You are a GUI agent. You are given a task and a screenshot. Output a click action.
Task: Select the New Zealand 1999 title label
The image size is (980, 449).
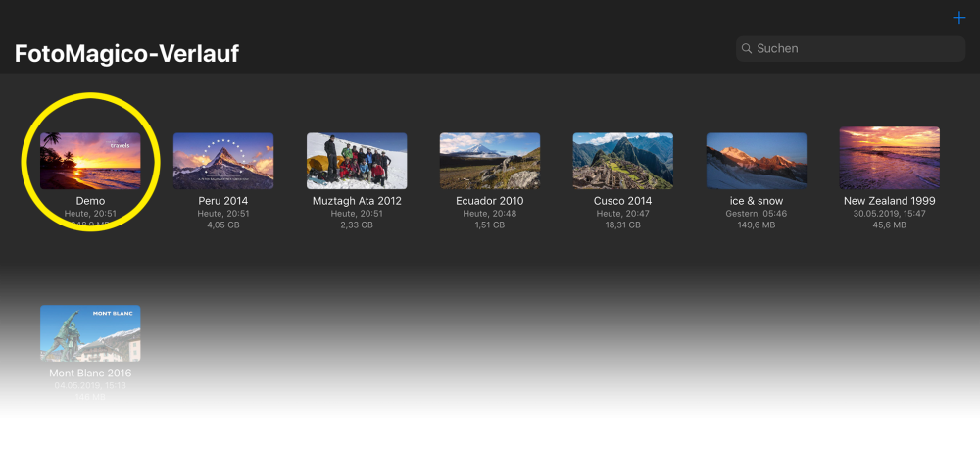click(x=890, y=201)
